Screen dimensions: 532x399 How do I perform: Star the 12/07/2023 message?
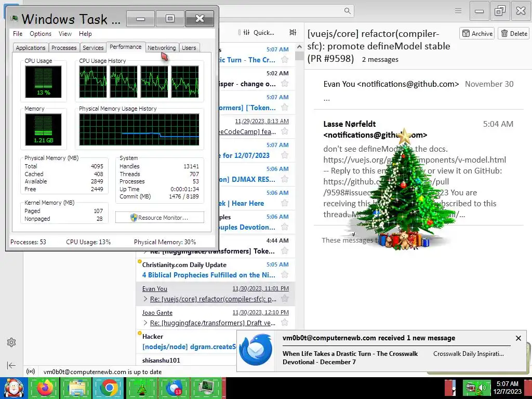(285, 155)
